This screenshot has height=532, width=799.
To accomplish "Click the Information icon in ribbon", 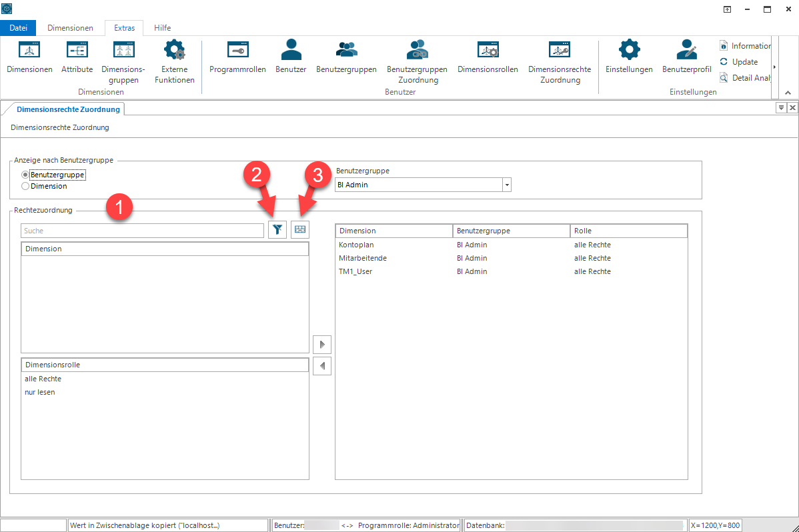I will coord(724,45).
